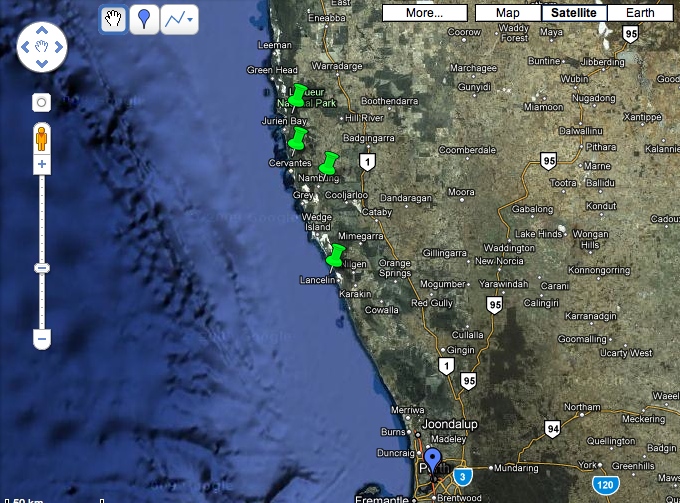Click the green pushpin near Lancelin
This screenshot has height=503, width=680.
point(337,254)
